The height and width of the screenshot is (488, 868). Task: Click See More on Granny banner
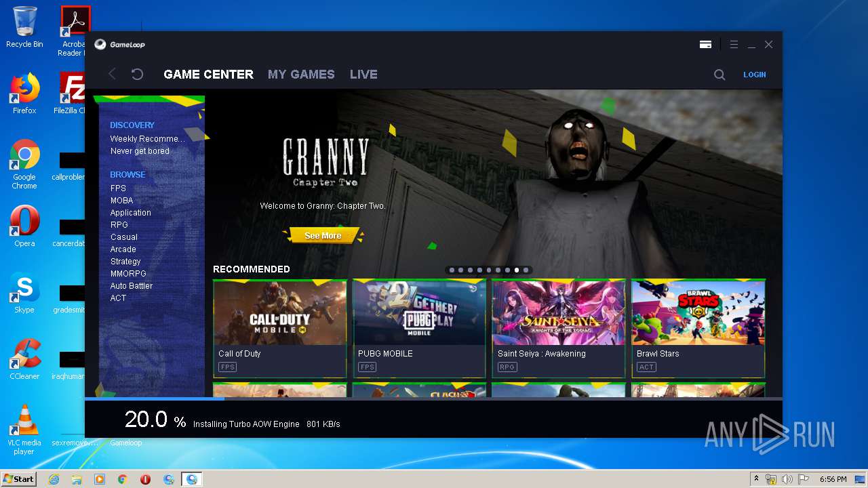[323, 236]
